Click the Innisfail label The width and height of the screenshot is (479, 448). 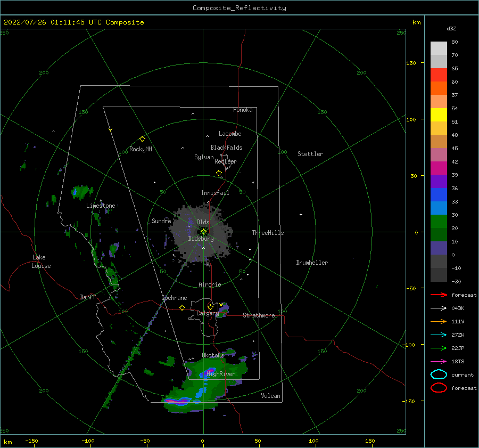[215, 193]
